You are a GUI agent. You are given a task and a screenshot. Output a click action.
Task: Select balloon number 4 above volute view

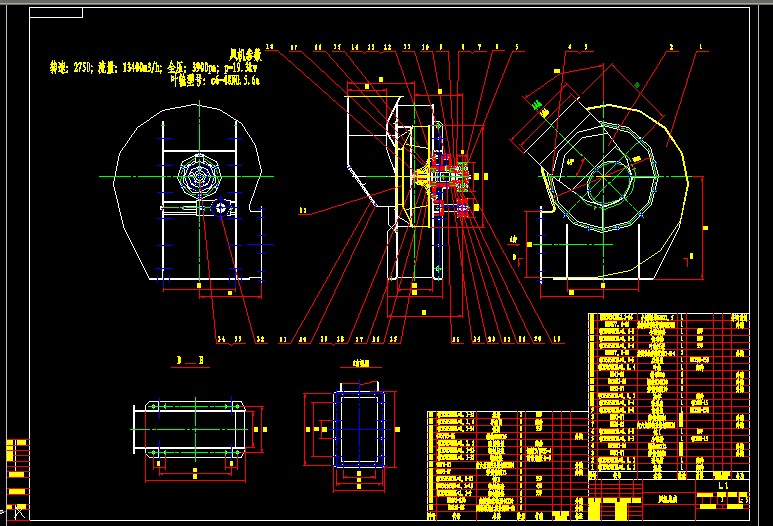pos(569,47)
